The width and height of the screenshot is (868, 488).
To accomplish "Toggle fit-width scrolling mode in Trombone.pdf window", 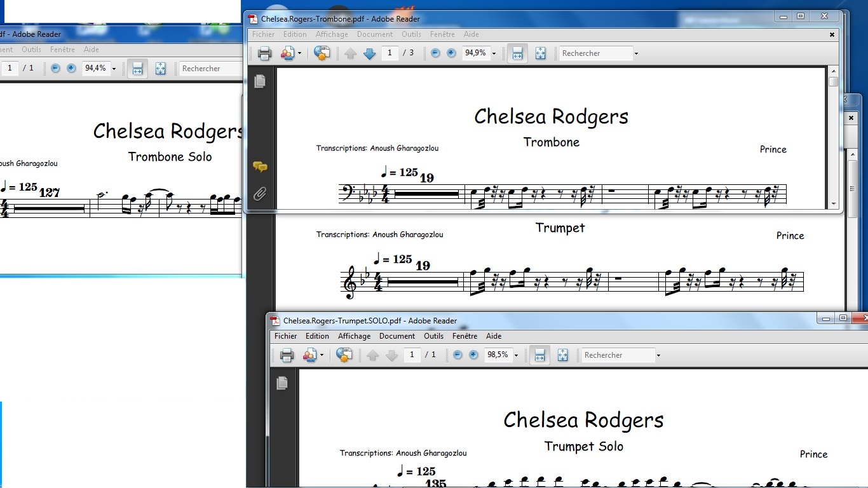I will pyautogui.click(x=517, y=53).
